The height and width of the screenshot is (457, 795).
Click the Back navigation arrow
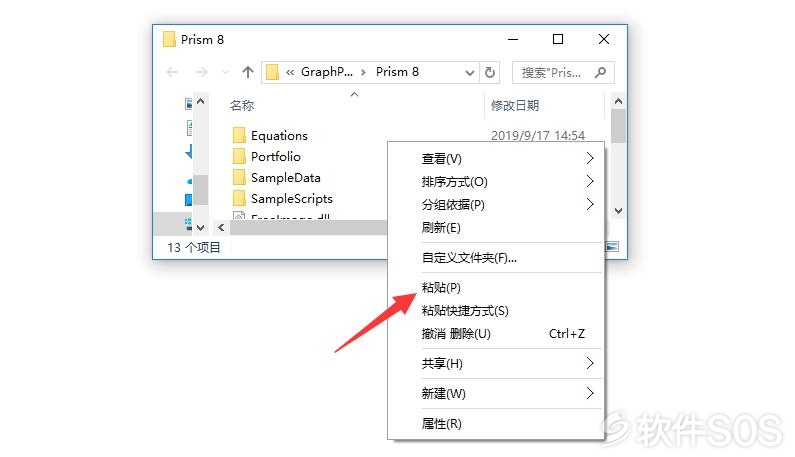pos(172,72)
